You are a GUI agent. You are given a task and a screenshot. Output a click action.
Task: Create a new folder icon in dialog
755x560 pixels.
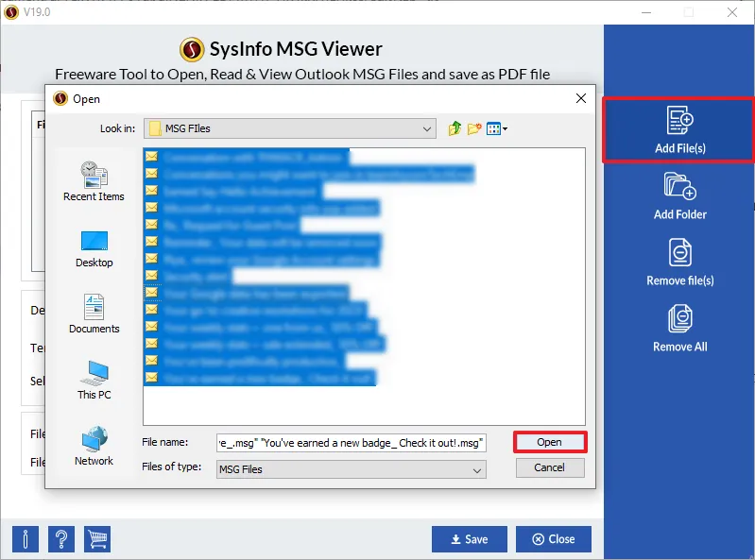[474, 128]
